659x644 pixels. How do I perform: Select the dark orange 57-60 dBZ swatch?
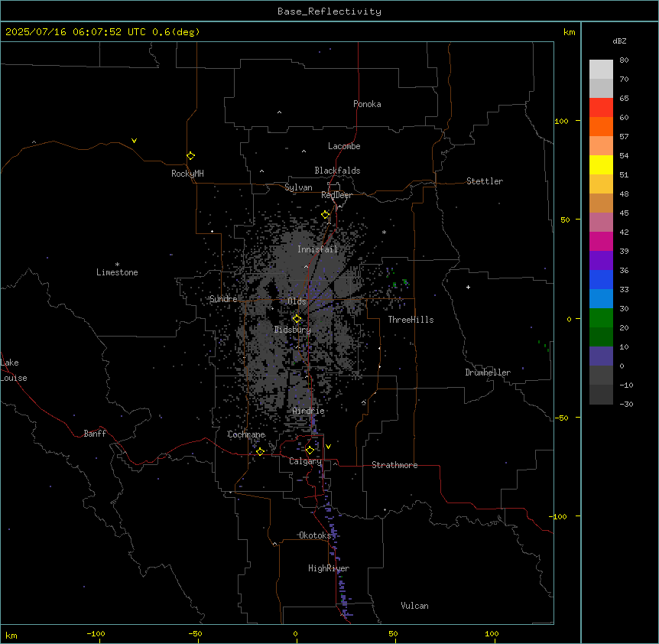click(x=601, y=126)
